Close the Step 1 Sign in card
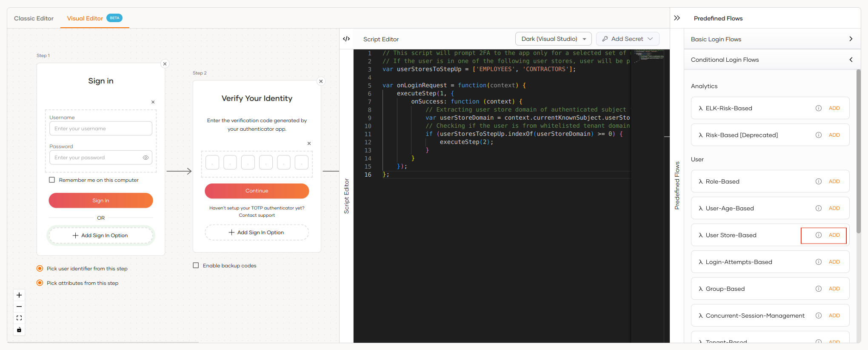868x350 pixels. point(165,64)
